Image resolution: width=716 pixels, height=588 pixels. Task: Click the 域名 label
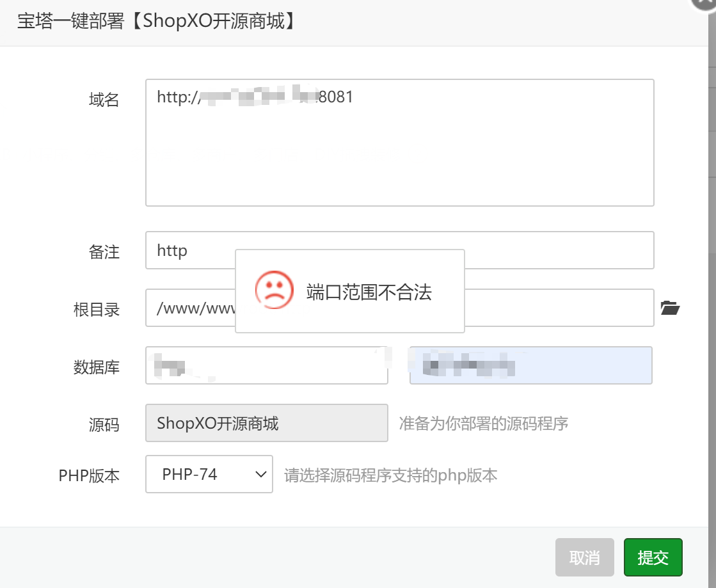(x=104, y=100)
